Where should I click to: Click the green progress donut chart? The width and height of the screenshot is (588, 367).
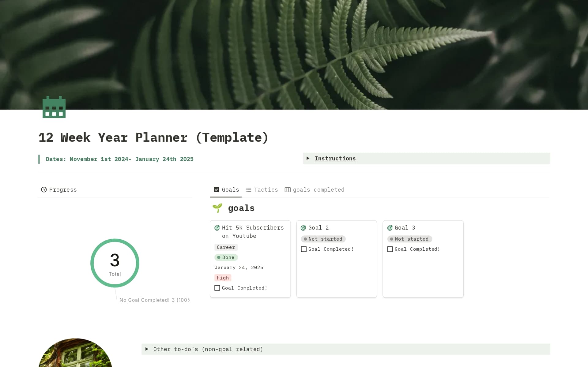coord(115,263)
